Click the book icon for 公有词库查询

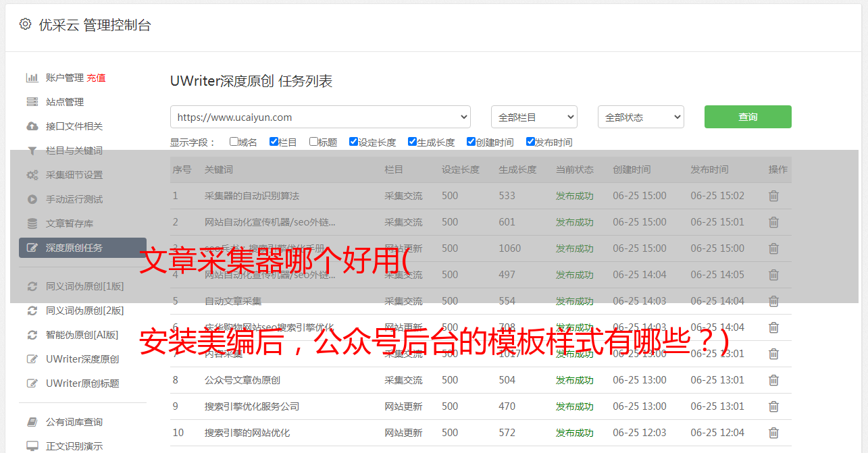[x=32, y=422]
